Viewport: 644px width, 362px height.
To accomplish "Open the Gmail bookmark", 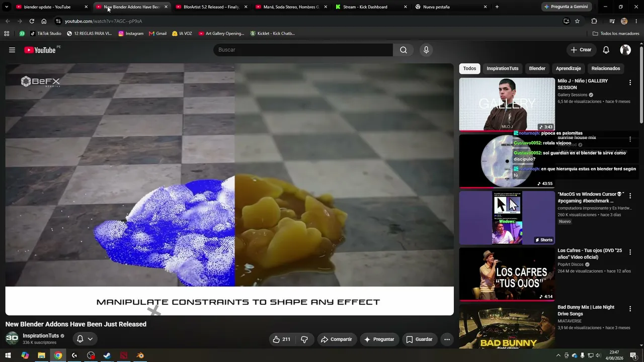I will (157, 34).
